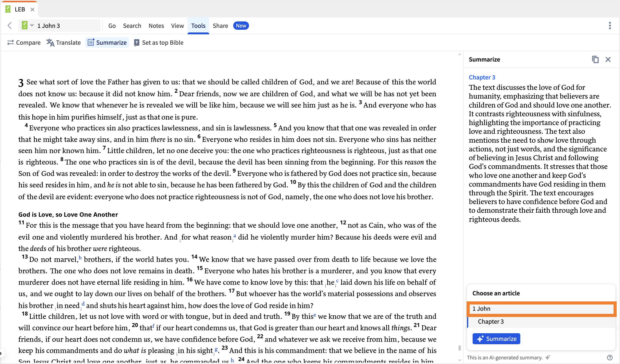This screenshot has width=620, height=364.
Task: Click verse number 4
Action: pos(26,125)
